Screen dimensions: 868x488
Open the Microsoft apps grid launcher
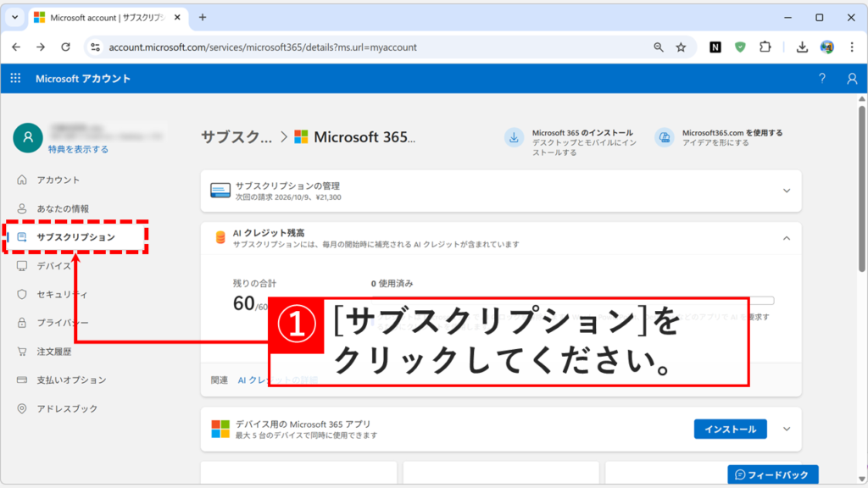point(15,79)
